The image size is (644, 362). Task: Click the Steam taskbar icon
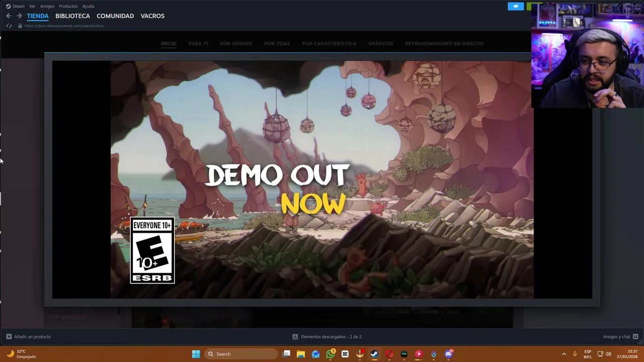coord(374,354)
